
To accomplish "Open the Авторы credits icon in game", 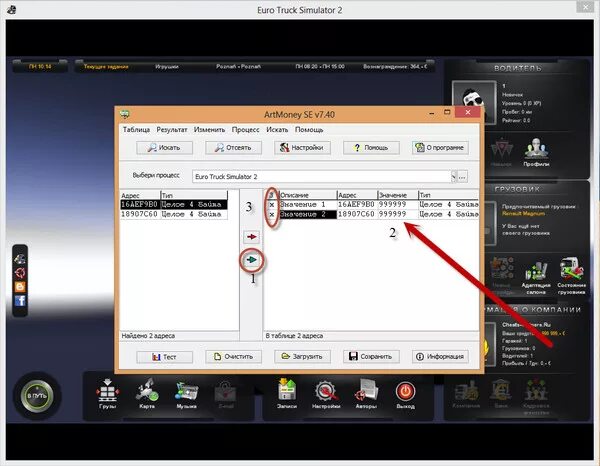I will [366, 394].
